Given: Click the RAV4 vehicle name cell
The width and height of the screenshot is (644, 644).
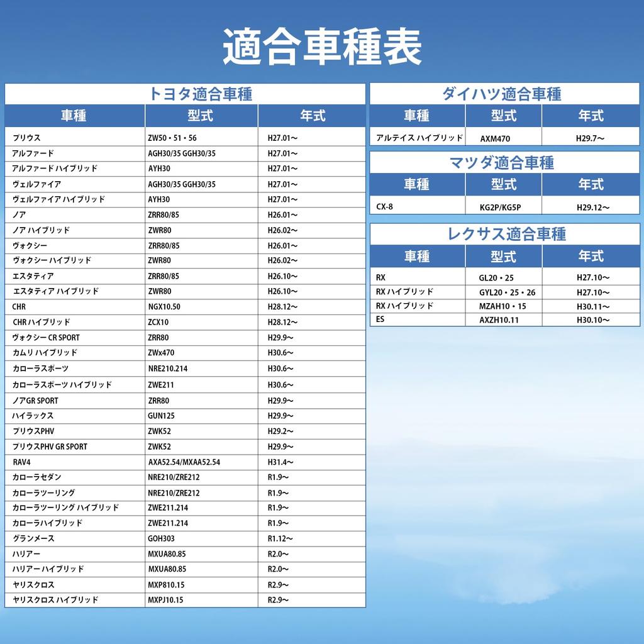Looking at the screenshot, I should (x=21, y=462).
